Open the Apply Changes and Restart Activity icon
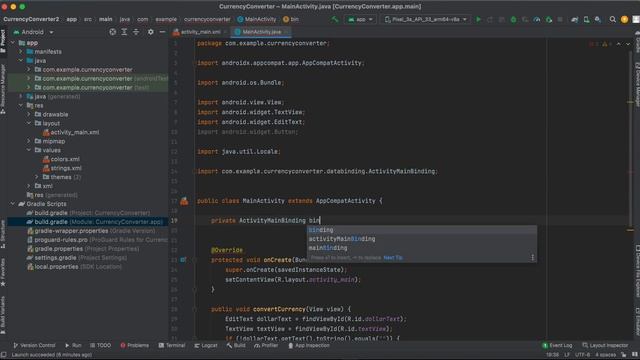The image size is (640, 360). 490,19
